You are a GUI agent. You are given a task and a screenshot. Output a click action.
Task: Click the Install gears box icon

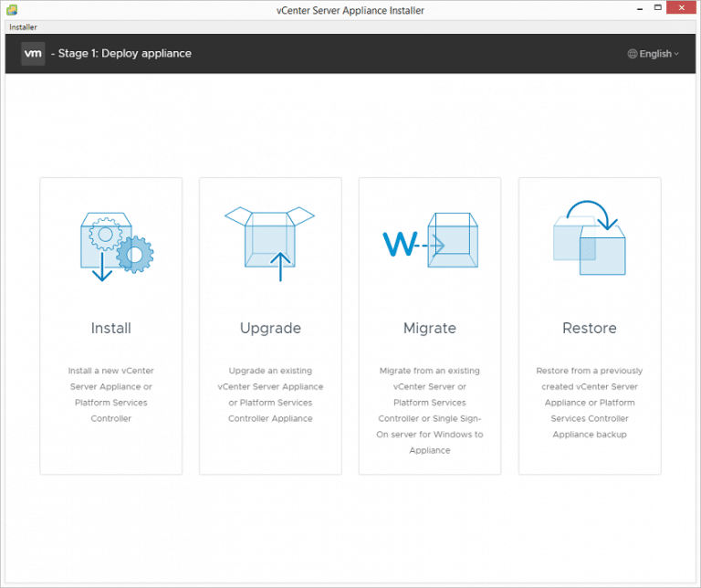click(x=117, y=247)
